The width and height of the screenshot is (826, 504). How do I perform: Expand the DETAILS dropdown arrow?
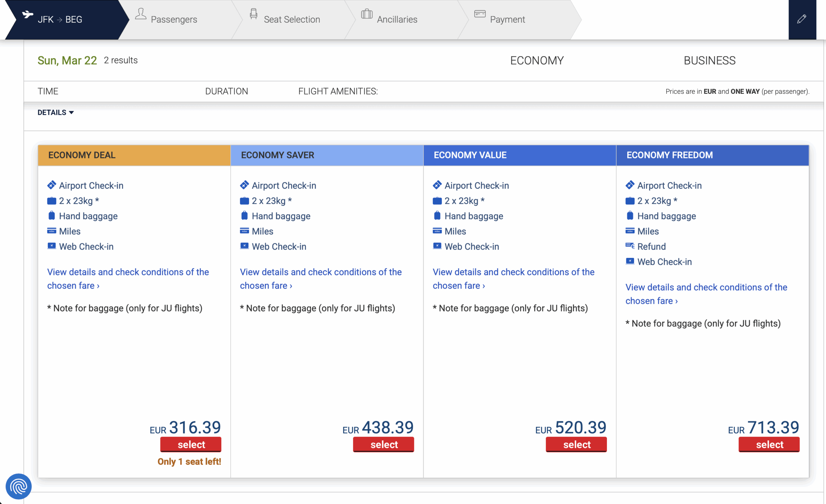[x=71, y=113]
